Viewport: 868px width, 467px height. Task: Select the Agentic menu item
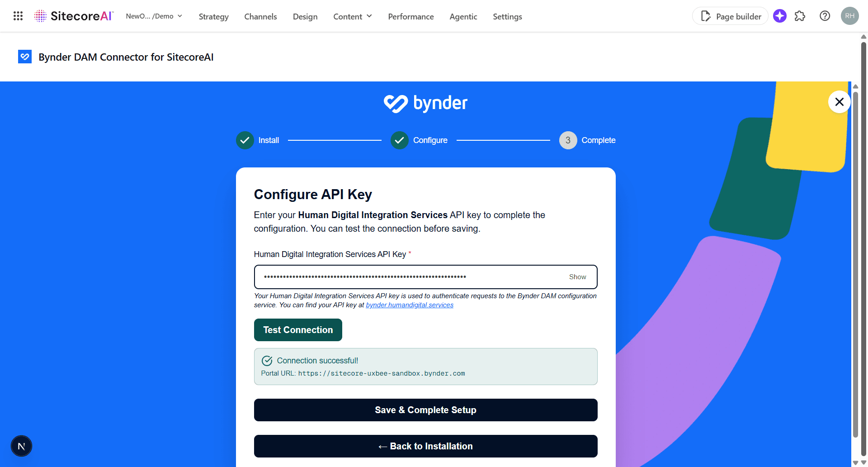(x=463, y=16)
